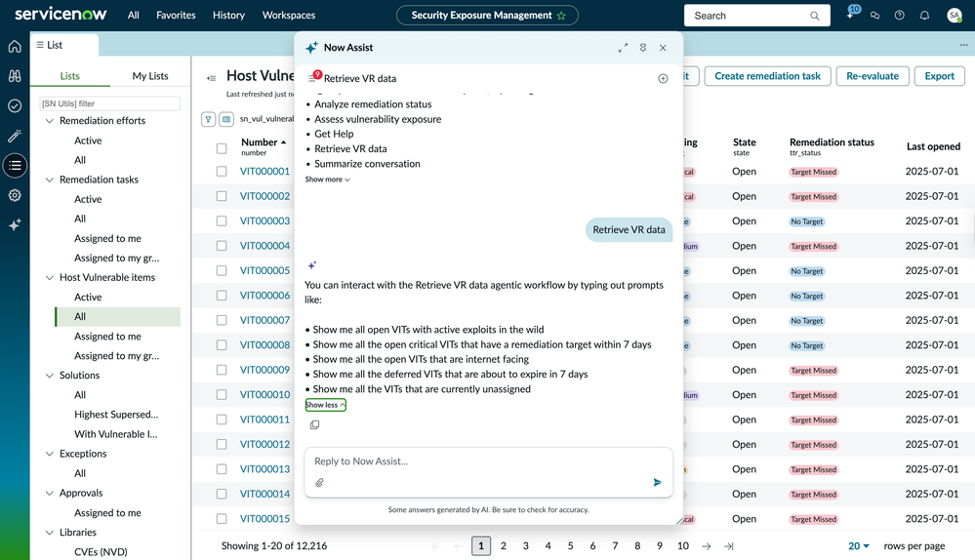Select the List view icon in left rail
Screen dimensions: 975x560
[x=15, y=165]
